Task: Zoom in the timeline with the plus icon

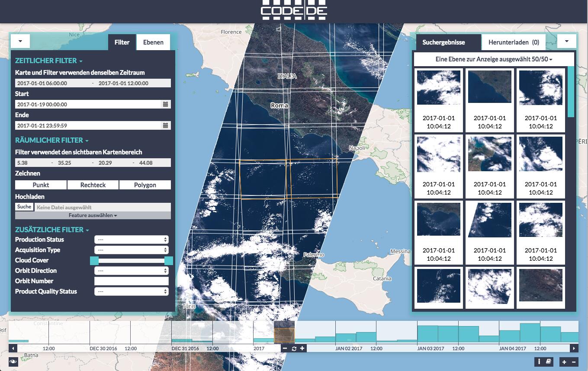Action: pyautogui.click(x=302, y=349)
